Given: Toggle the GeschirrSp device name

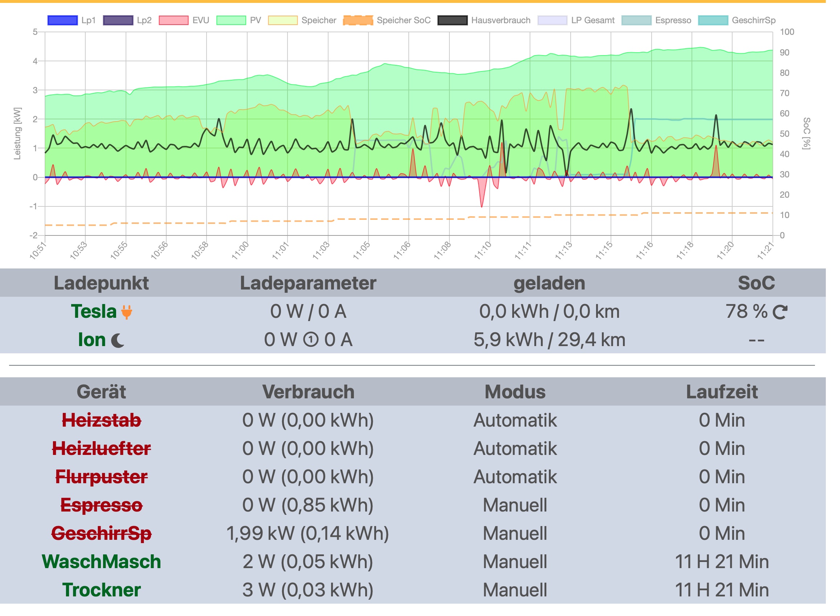Looking at the screenshot, I should click(102, 533).
